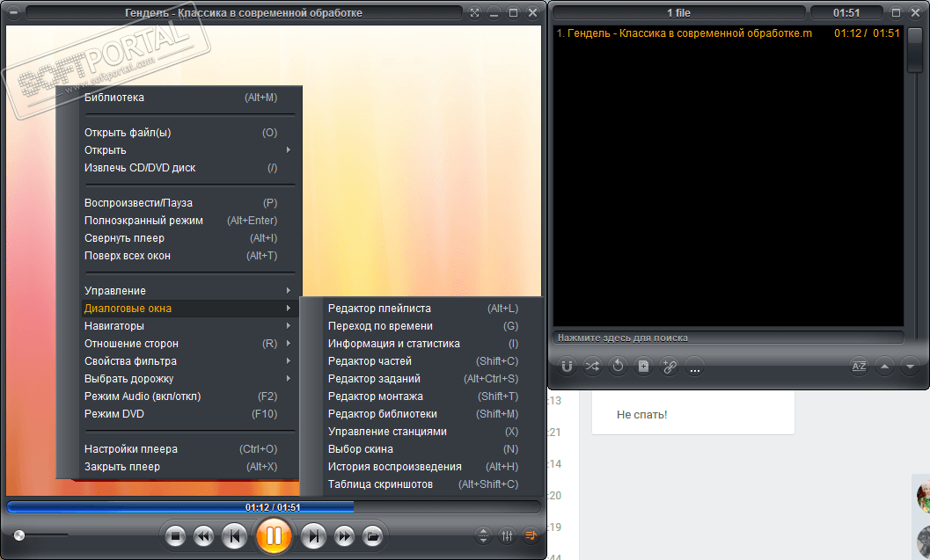Stop playback with the stop button
The image size is (930, 560).
(175, 536)
